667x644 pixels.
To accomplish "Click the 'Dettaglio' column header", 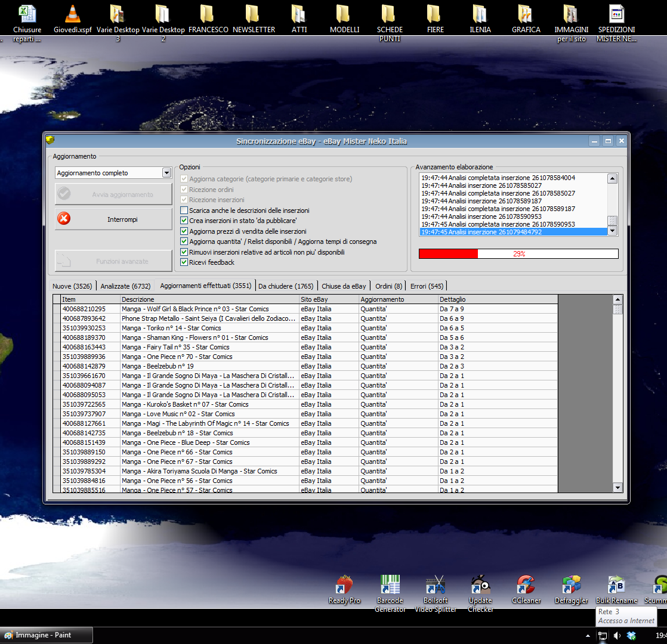I will [x=498, y=299].
